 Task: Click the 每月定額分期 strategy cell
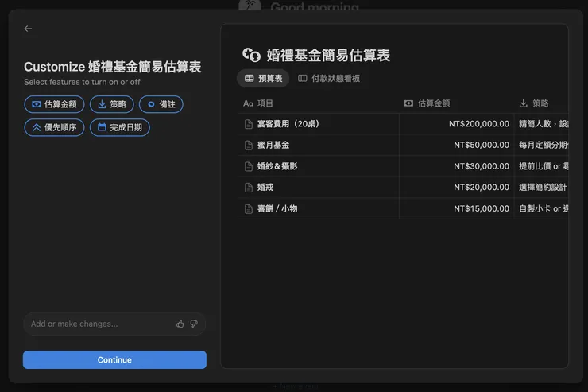541,145
